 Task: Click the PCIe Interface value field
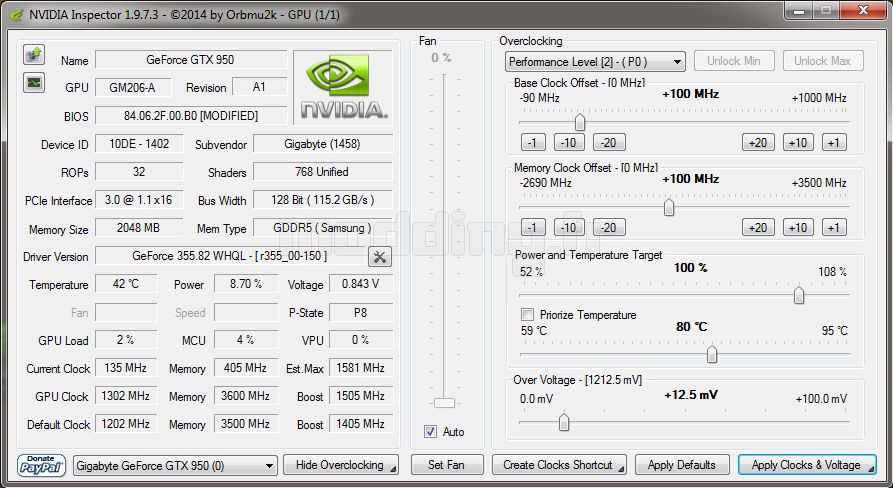tap(139, 200)
